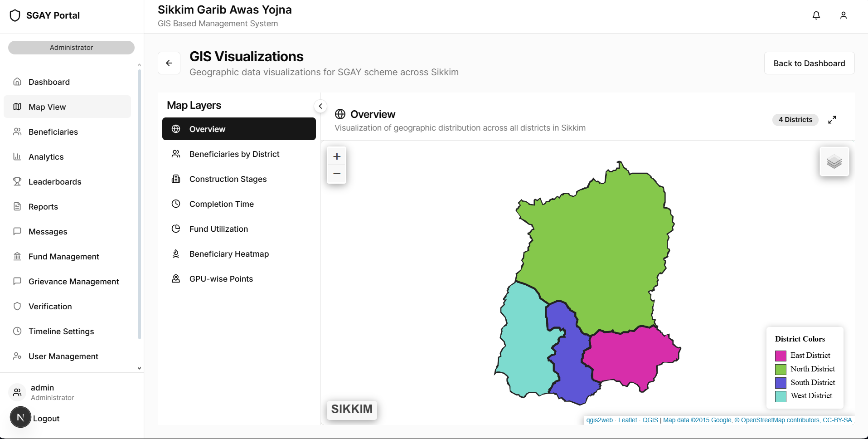The width and height of the screenshot is (868, 439).
Task: Expand the map to fullscreen view
Action: tap(832, 119)
